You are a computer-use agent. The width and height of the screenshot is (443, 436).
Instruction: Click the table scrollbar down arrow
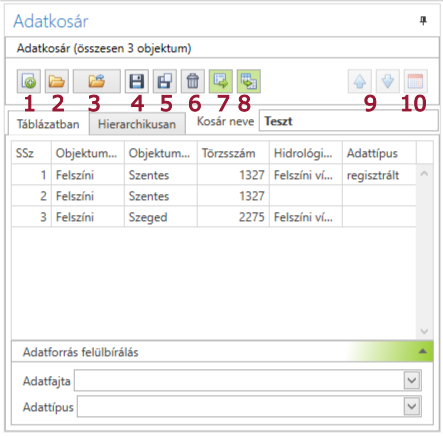pos(424,331)
